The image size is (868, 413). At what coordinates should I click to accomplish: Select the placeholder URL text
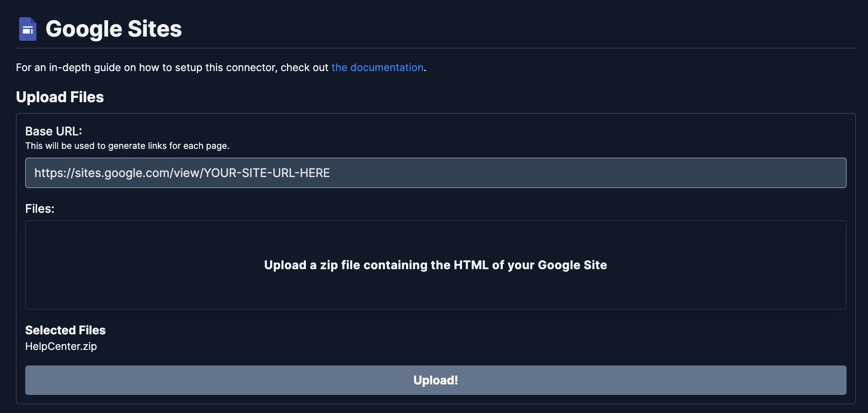pos(182,172)
